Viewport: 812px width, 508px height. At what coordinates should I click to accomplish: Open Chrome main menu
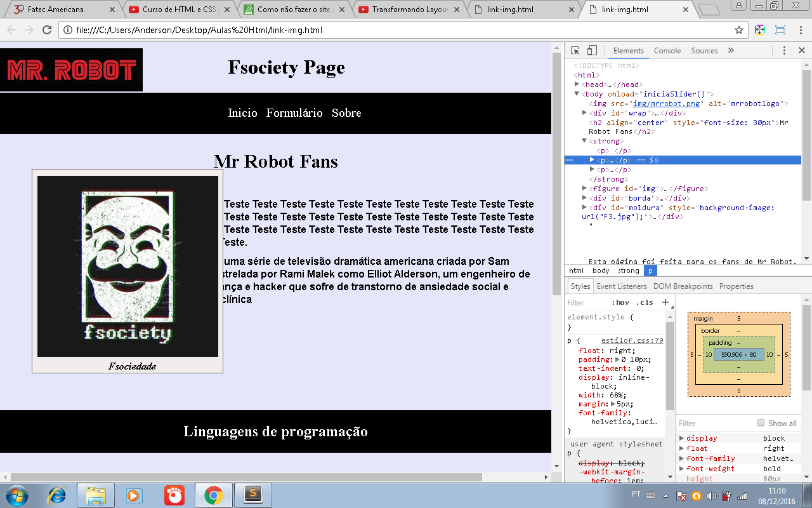point(800,30)
